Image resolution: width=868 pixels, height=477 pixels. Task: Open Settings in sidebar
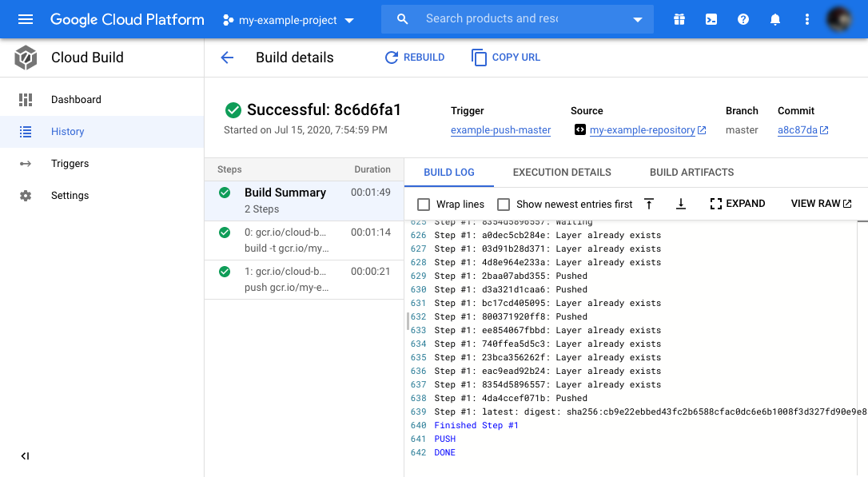(102, 196)
